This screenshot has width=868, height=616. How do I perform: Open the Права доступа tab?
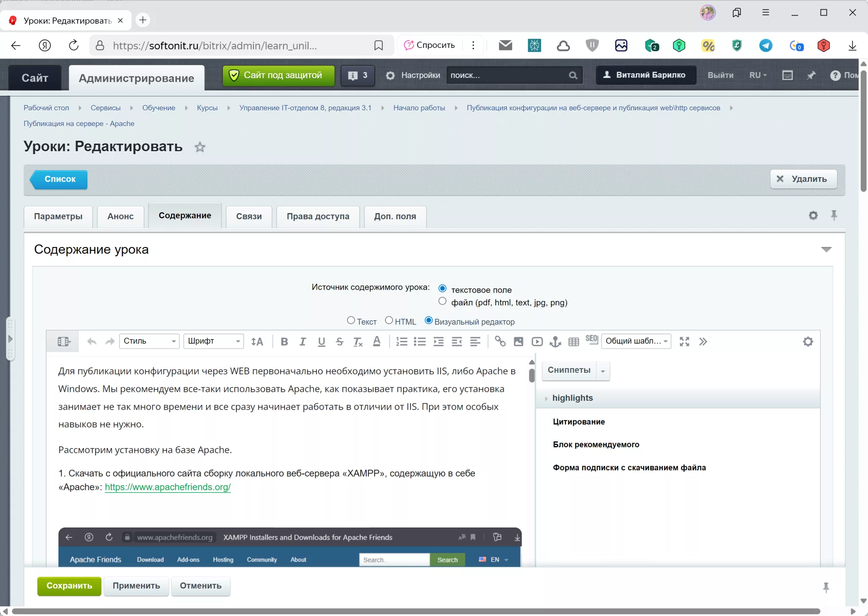coord(318,216)
